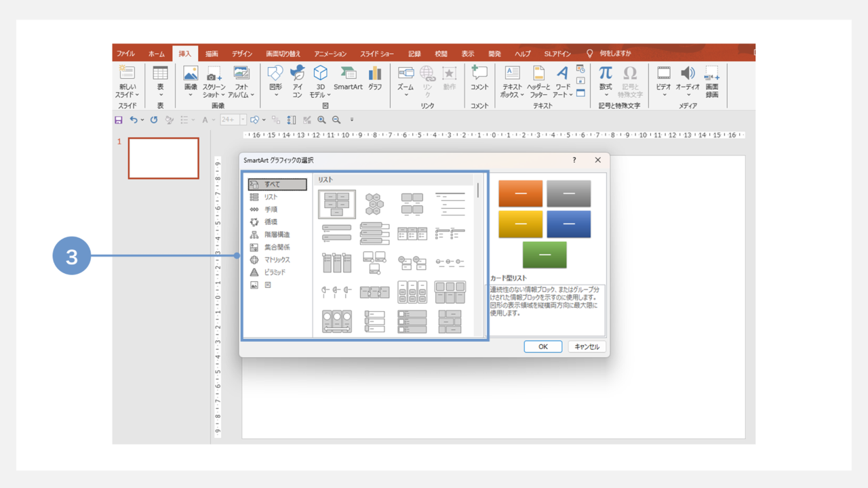Click the 3D Models (3Dモデル) icon
Viewport: 868px width, 488px height.
point(320,73)
